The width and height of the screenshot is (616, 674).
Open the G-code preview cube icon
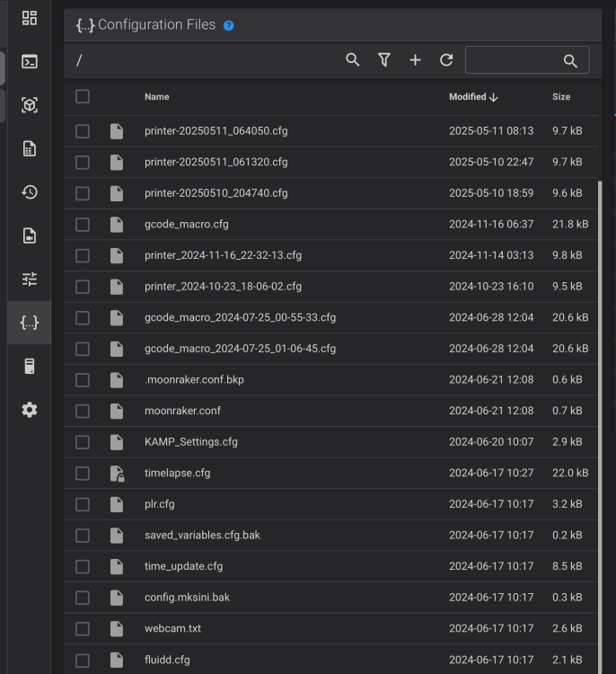tap(30, 105)
